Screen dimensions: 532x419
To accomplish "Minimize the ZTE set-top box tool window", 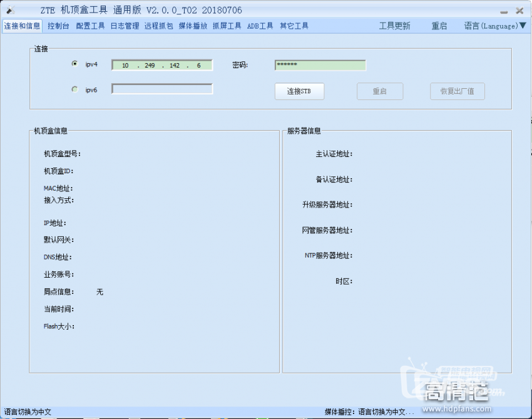I will tap(504, 11).
